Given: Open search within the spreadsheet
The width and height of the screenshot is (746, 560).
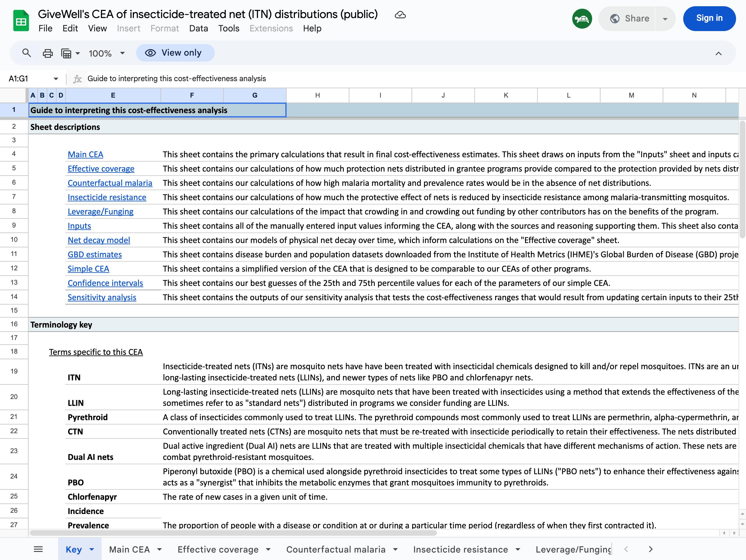Looking at the screenshot, I should coord(27,53).
